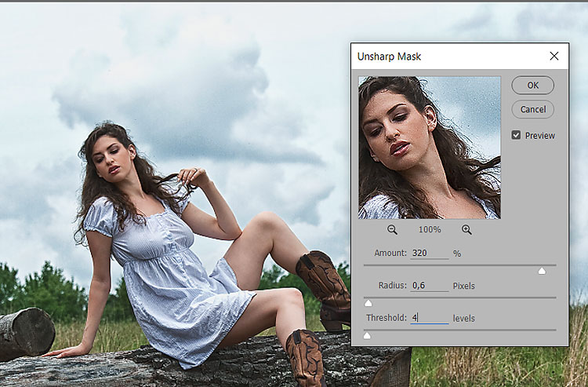The image size is (588, 387).
Task: Click the Radius value field
Action: (430, 286)
